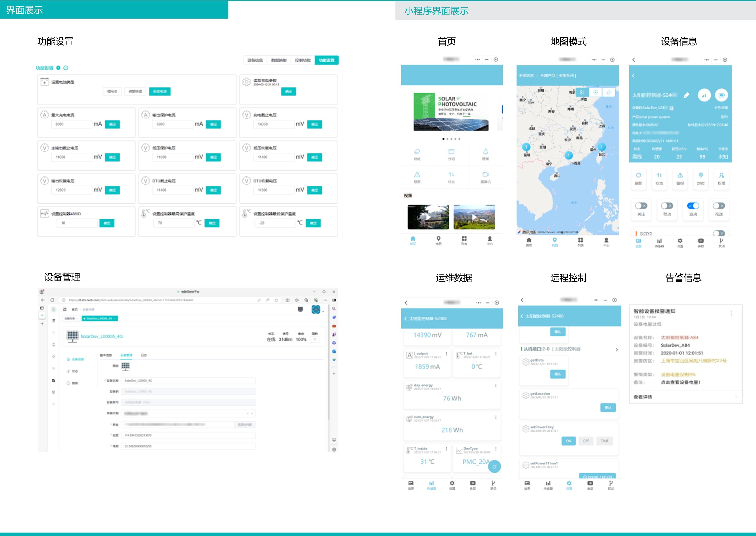Open the three-dot menu on day_energy card
Viewport: 756px width, 536px height.
tap(496, 386)
